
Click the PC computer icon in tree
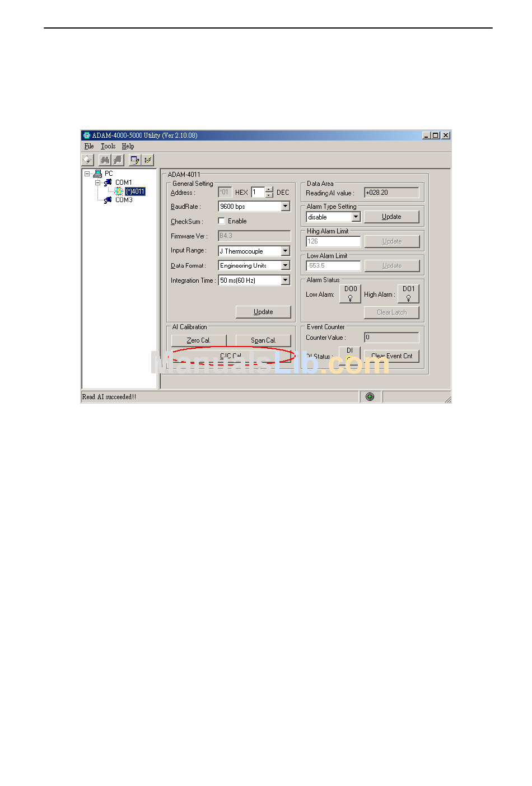coord(97,174)
